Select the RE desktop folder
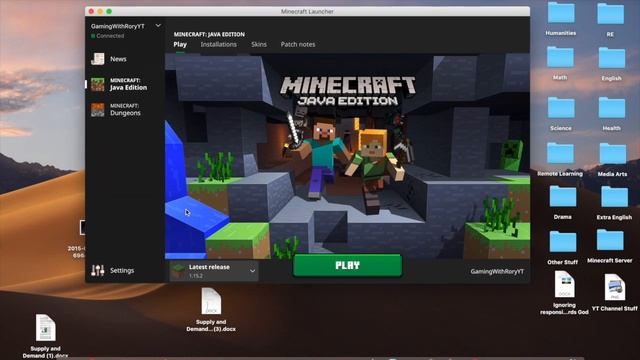This screenshot has width=640, height=360. point(610,20)
